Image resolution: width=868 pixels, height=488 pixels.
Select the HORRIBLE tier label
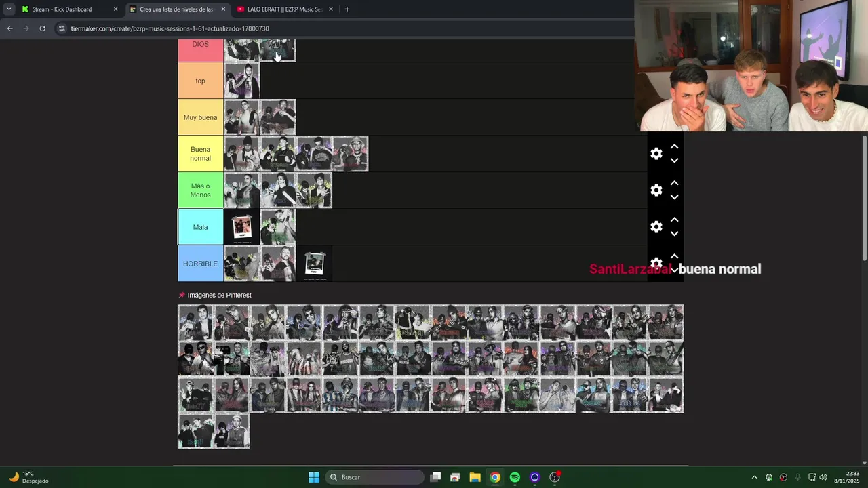(201, 264)
